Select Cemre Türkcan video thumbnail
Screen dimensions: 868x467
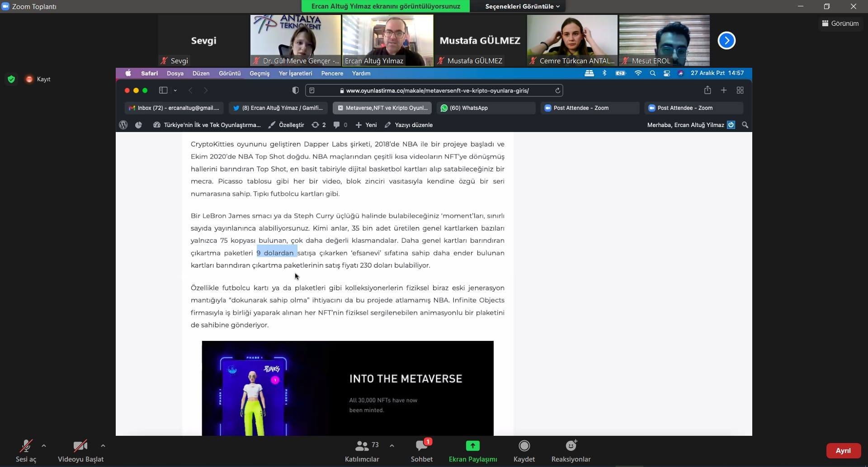572,41
